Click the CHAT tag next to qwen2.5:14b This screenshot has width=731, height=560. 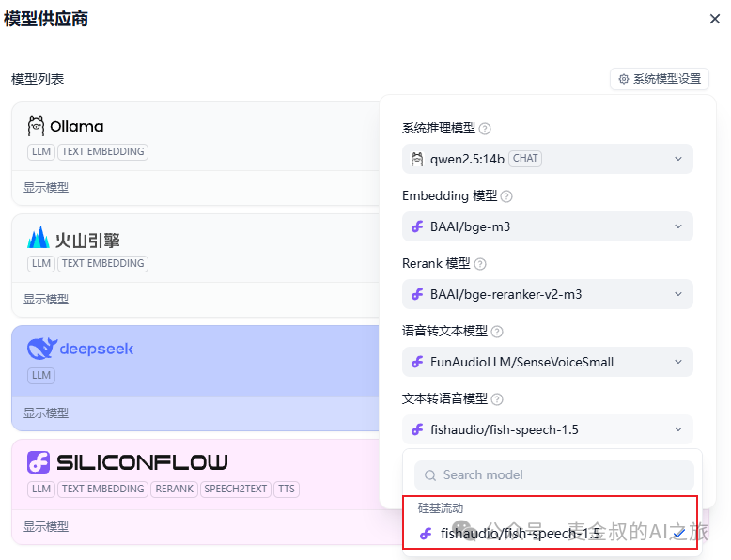(x=525, y=159)
